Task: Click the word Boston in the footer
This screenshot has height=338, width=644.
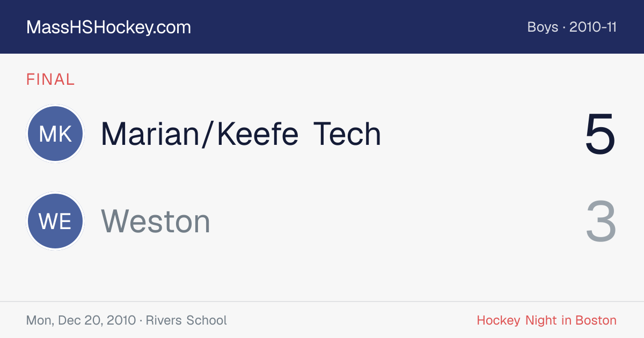Action: tap(596, 320)
